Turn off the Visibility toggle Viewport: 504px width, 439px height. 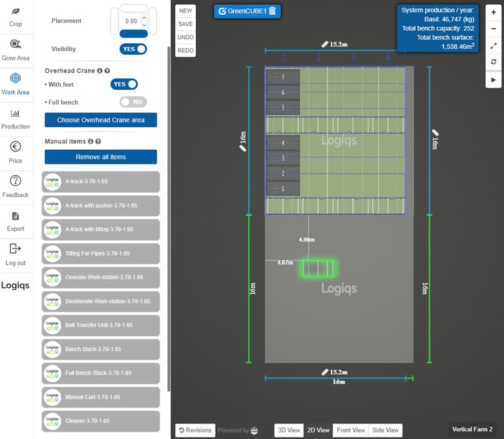pyautogui.click(x=133, y=49)
